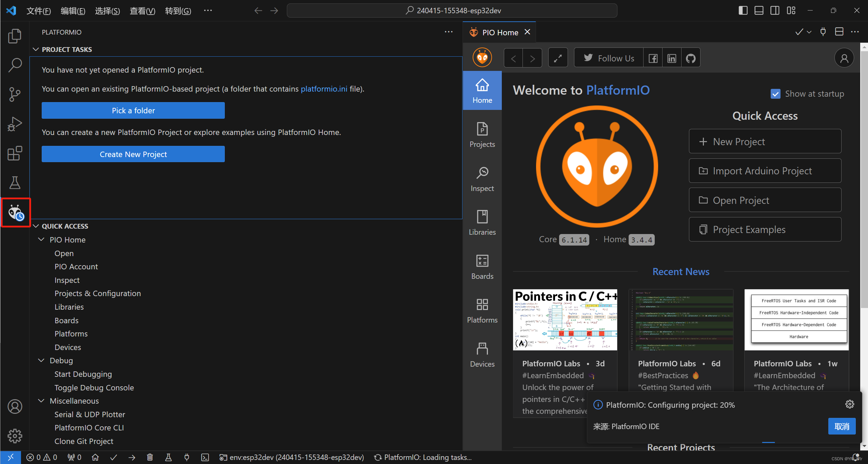Collapse the Debug tree group
The width and height of the screenshot is (868, 464).
pyautogui.click(x=41, y=360)
